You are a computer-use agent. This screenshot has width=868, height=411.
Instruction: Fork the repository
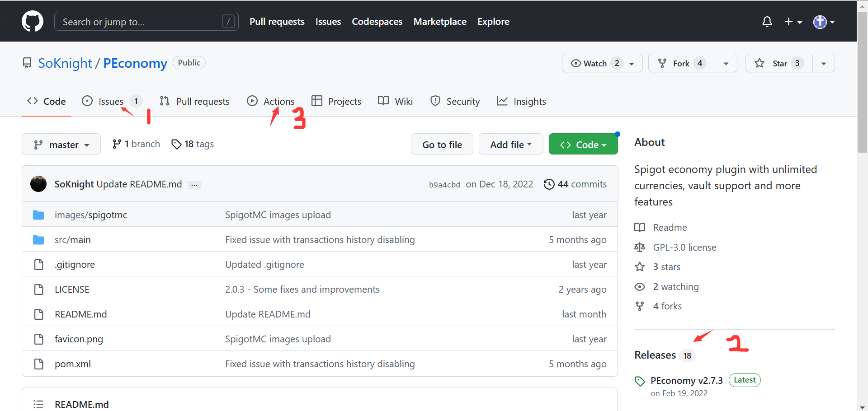point(682,63)
